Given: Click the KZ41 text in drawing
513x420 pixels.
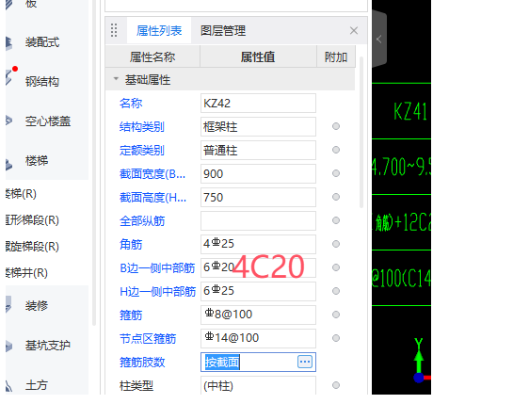Looking at the screenshot, I should [x=410, y=112].
